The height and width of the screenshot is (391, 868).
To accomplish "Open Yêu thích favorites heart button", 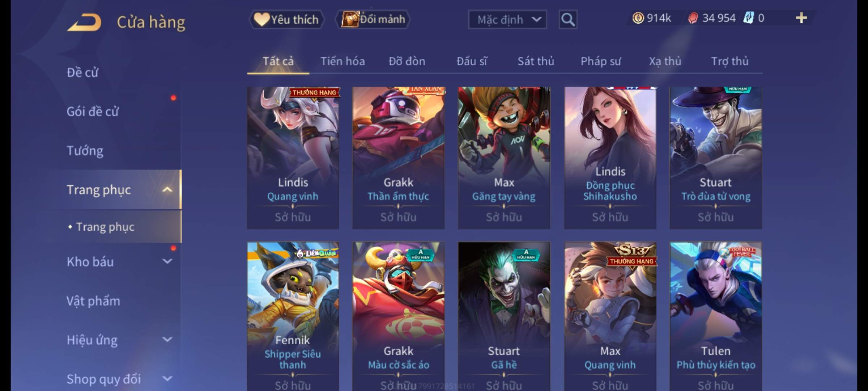I will pos(286,20).
